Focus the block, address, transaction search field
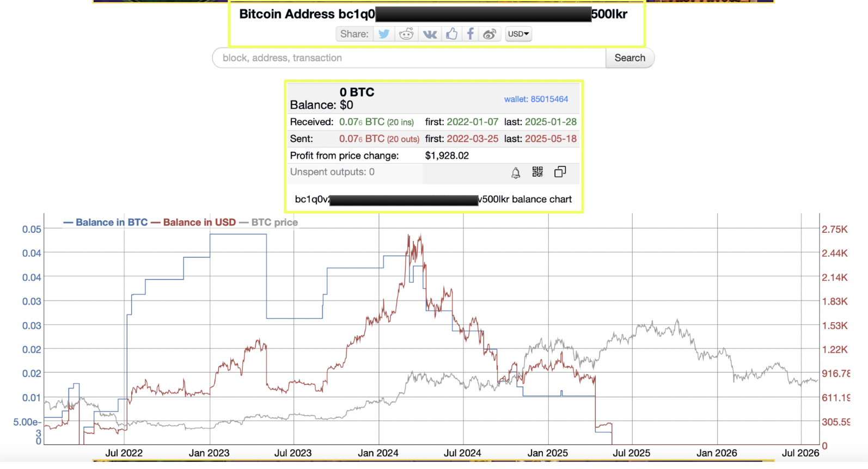 409,58
